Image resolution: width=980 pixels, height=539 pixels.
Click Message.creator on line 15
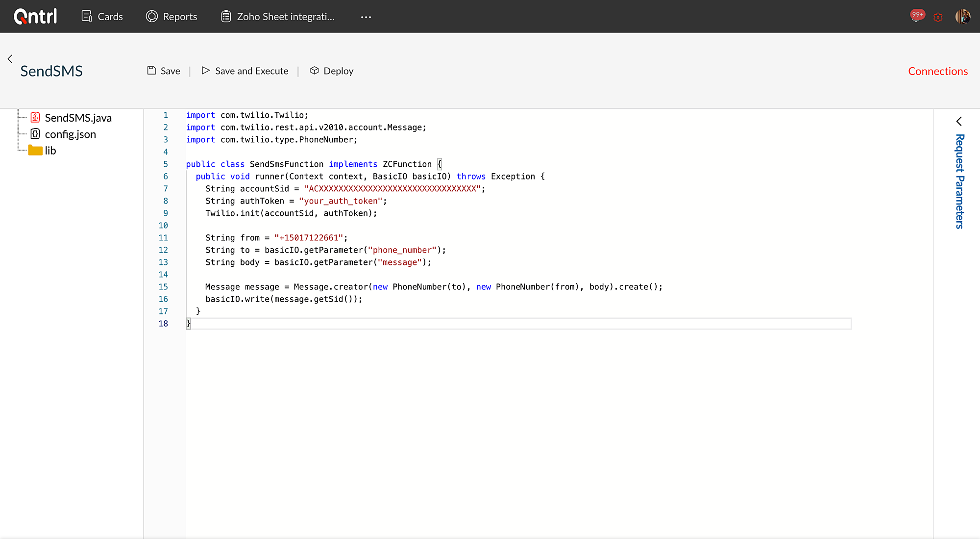pyautogui.click(x=331, y=287)
